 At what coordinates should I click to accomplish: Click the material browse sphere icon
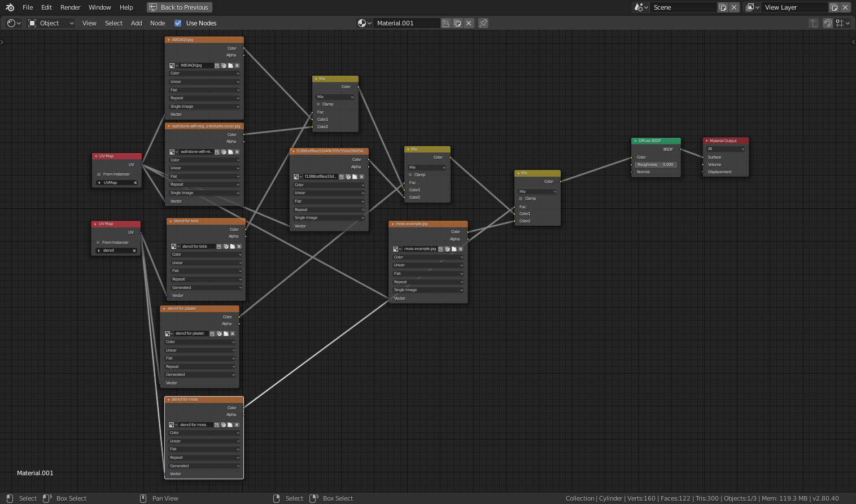[x=365, y=23]
